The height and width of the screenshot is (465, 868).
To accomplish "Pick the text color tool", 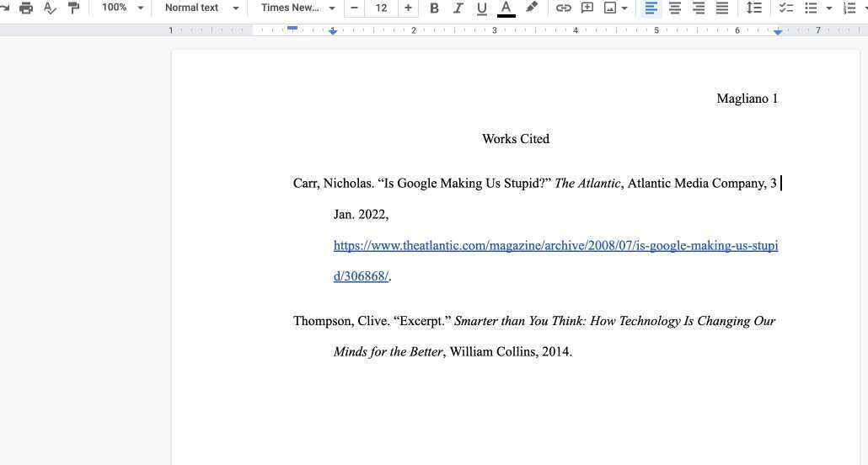I will click(x=506, y=8).
